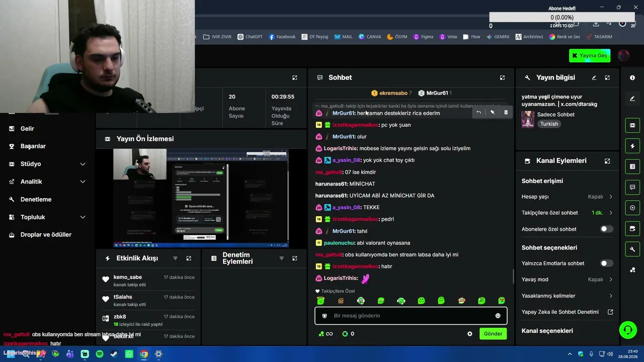Open Takipçilere özel sohbet duration options
644x362 pixels.
tap(611, 213)
